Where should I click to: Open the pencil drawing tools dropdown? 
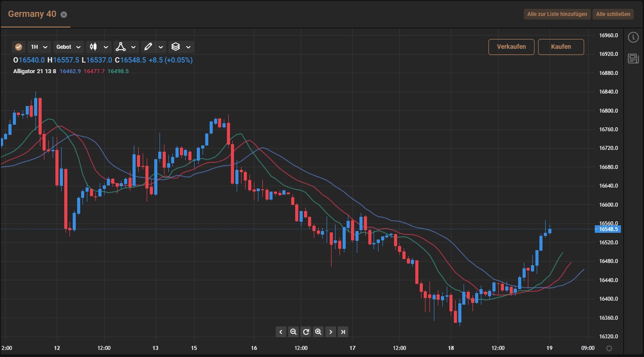154,47
